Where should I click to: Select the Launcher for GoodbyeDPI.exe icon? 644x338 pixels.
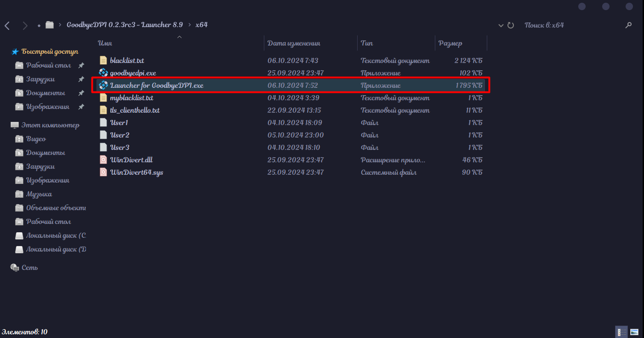click(x=103, y=85)
